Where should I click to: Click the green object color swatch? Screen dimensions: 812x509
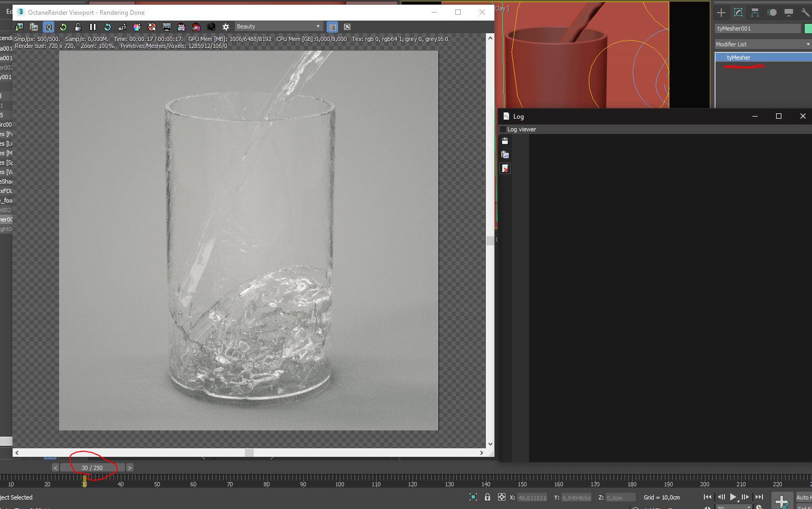pos(808,28)
